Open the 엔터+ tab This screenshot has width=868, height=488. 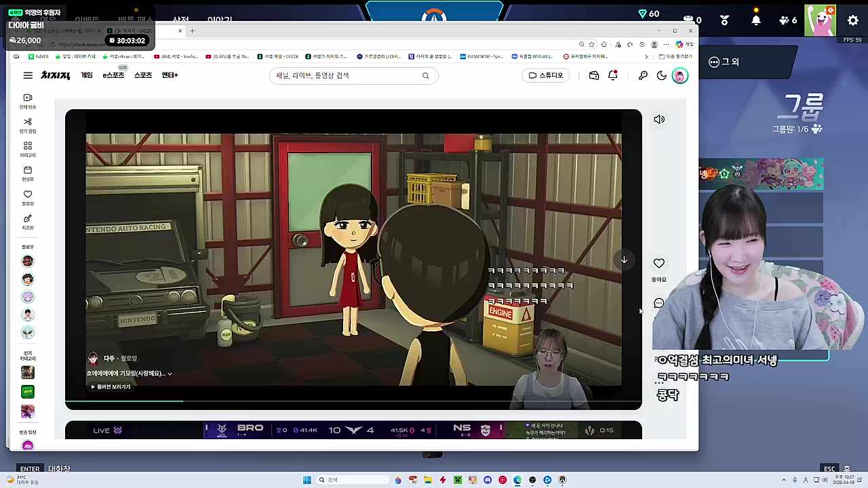click(x=170, y=75)
